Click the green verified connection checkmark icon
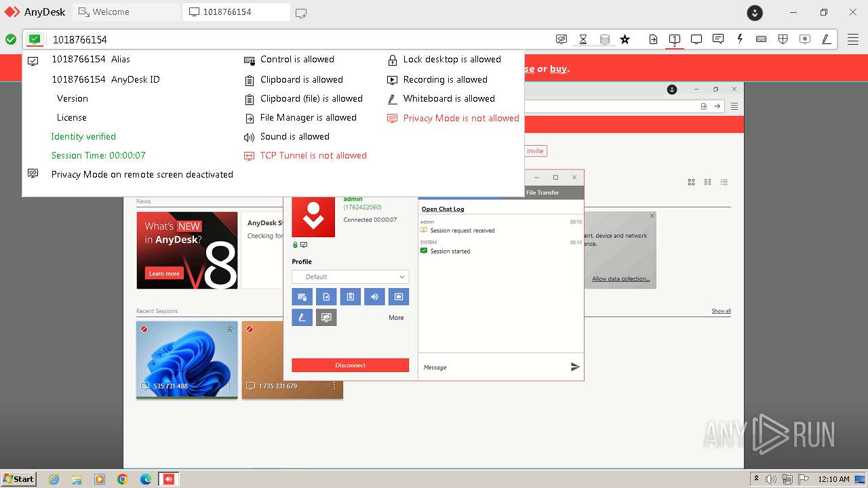 (11, 39)
